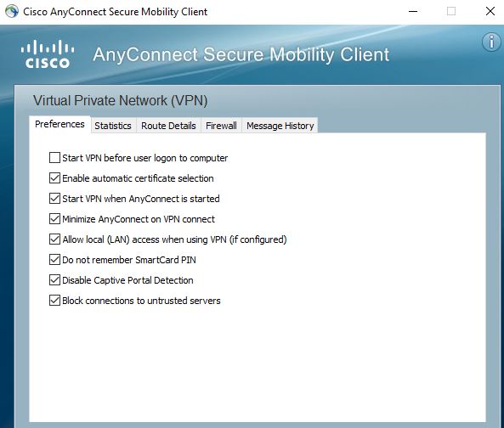View the Message History tab

280,126
